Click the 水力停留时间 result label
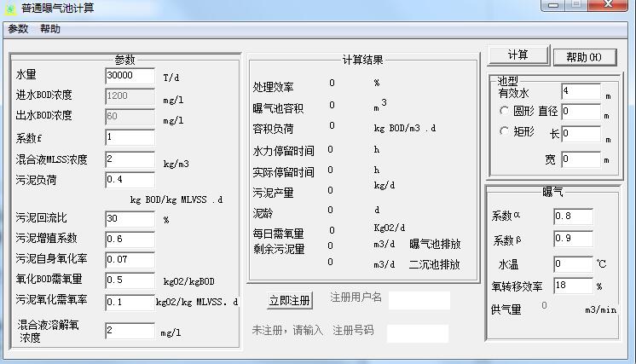This screenshot has width=636, height=364. (x=283, y=151)
